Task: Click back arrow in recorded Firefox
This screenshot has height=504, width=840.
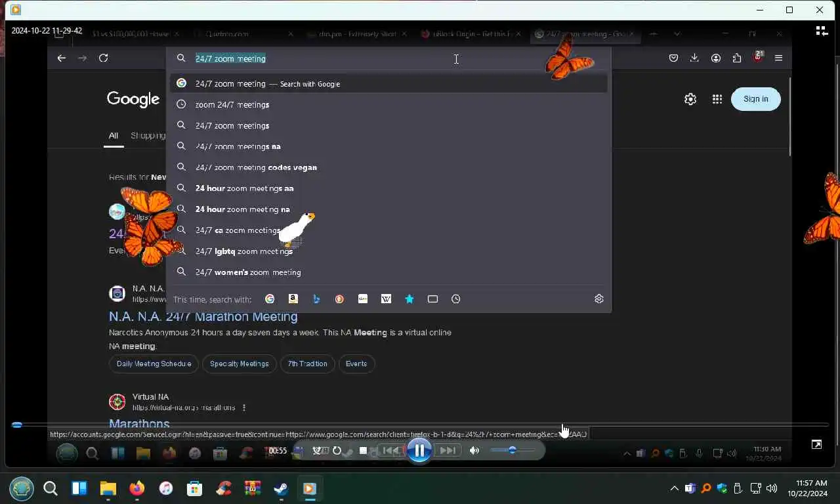Action: click(x=61, y=58)
